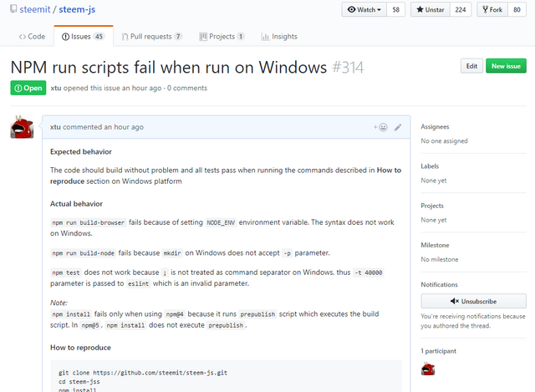Click the git clone command line
Screen dimensions: 535x392
pos(143,373)
